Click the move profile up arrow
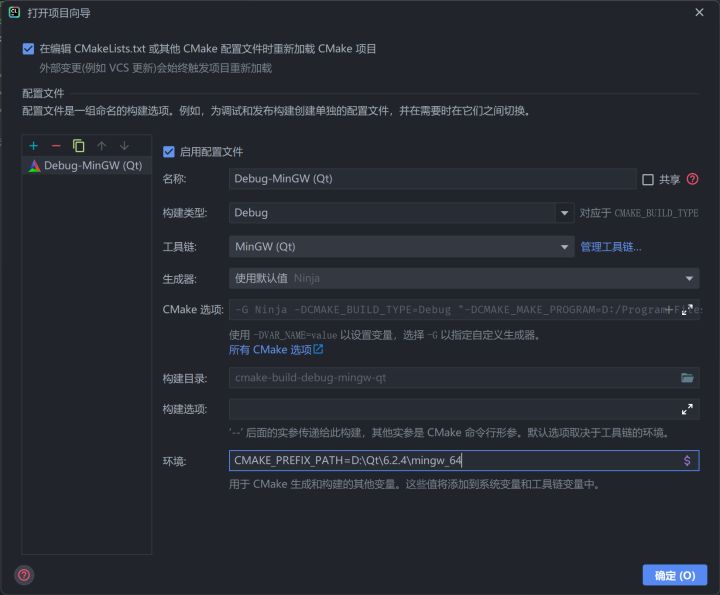The width and height of the screenshot is (720, 595). click(x=101, y=146)
